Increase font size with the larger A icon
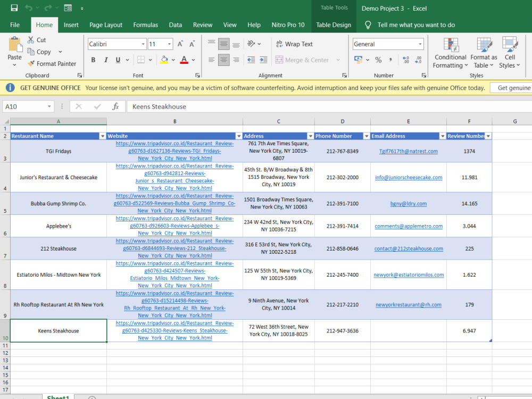The image size is (532, 399). [180, 44]
